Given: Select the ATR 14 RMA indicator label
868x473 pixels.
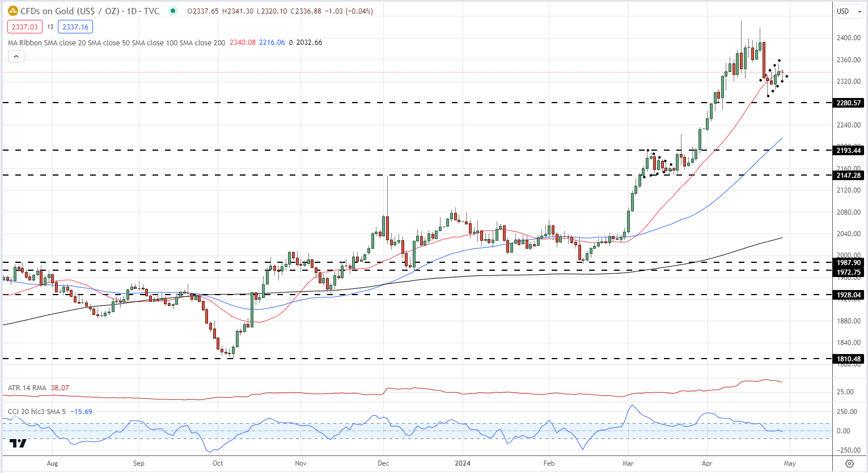Looking at the screenshot, I should (27, 388).
